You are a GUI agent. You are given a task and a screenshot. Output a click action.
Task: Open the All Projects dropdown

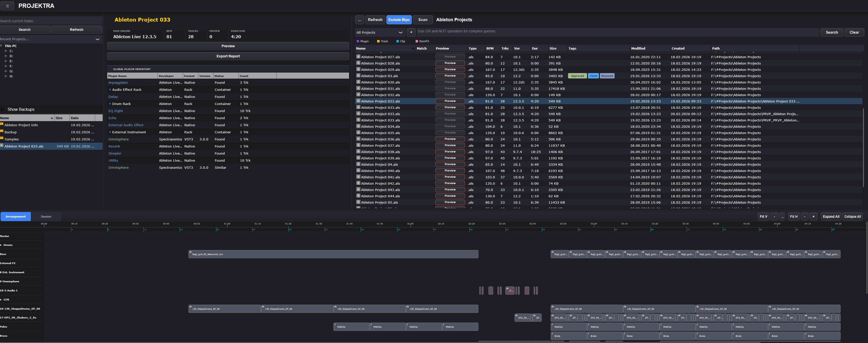coord(379,32)
